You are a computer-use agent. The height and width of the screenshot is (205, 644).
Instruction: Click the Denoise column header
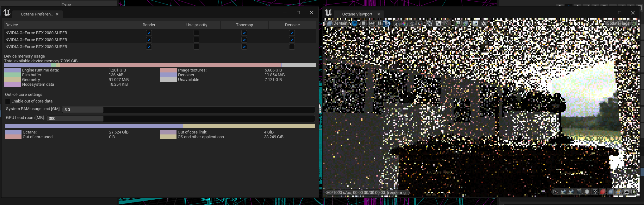click(x=292, y=25)
